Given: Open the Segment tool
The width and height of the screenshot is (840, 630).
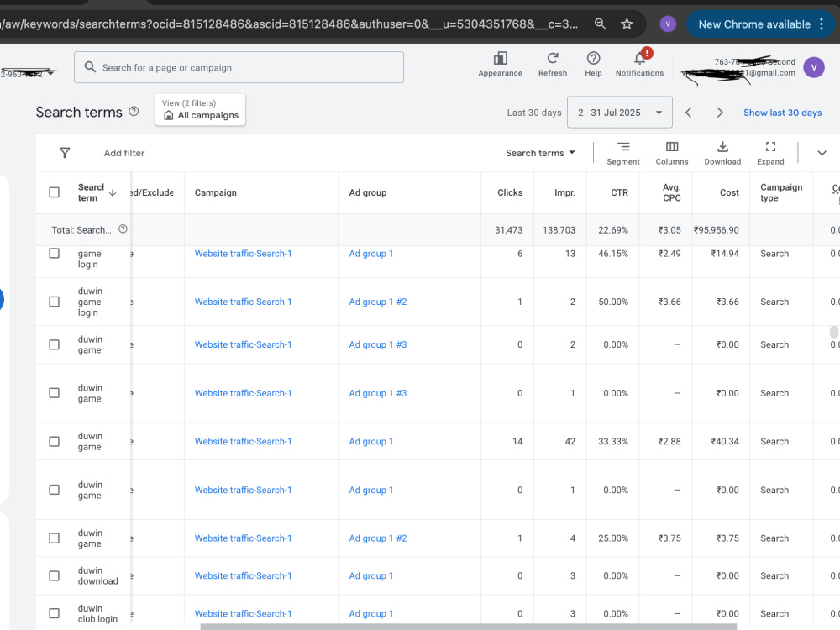Looking at the screenshot, I should [x=623, y=153].
